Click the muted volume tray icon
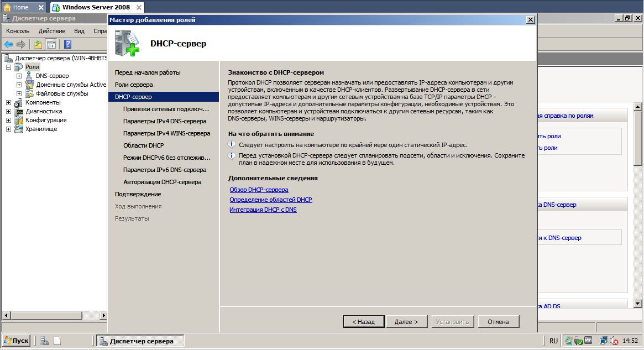644x350 pixels. pyautogui.click(x=615, y=341)
